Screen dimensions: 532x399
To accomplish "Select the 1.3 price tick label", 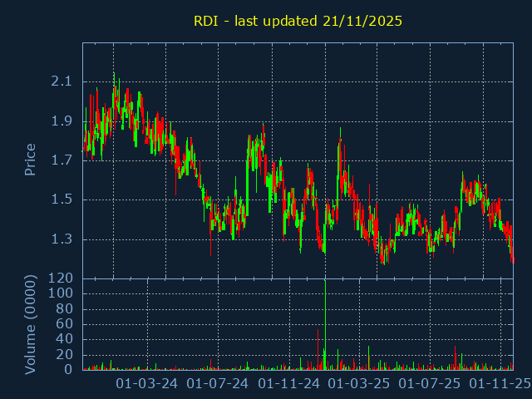I will click(x=61, y=239).
